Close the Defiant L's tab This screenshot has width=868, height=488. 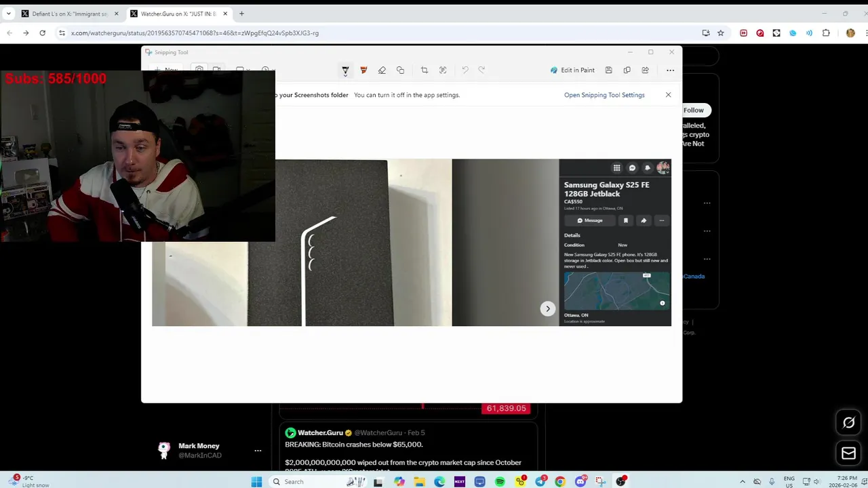click(x=117, y=14)
